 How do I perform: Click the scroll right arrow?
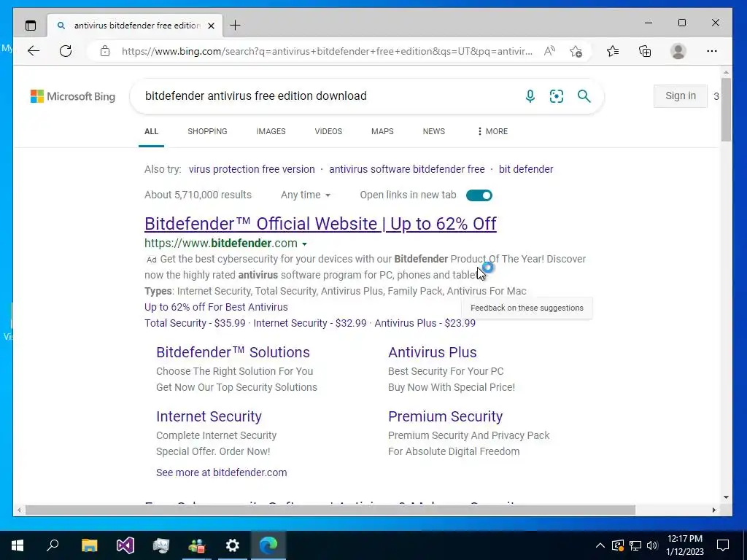pos(713,510)
